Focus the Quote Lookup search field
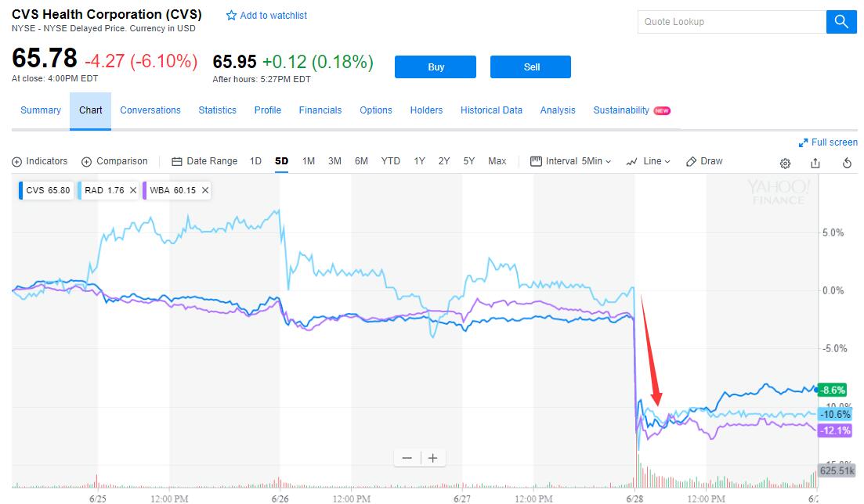864x504 pixels. pyautogui.click(x=732, y=22)
